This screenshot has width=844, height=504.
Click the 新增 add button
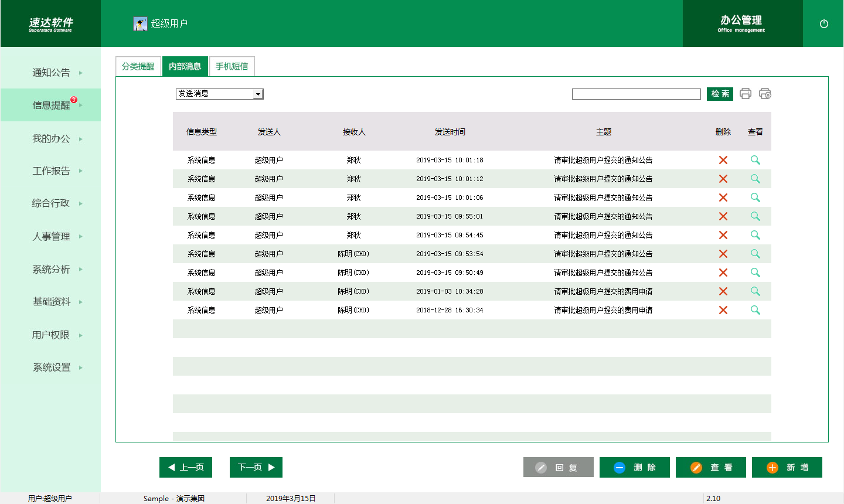787,467
